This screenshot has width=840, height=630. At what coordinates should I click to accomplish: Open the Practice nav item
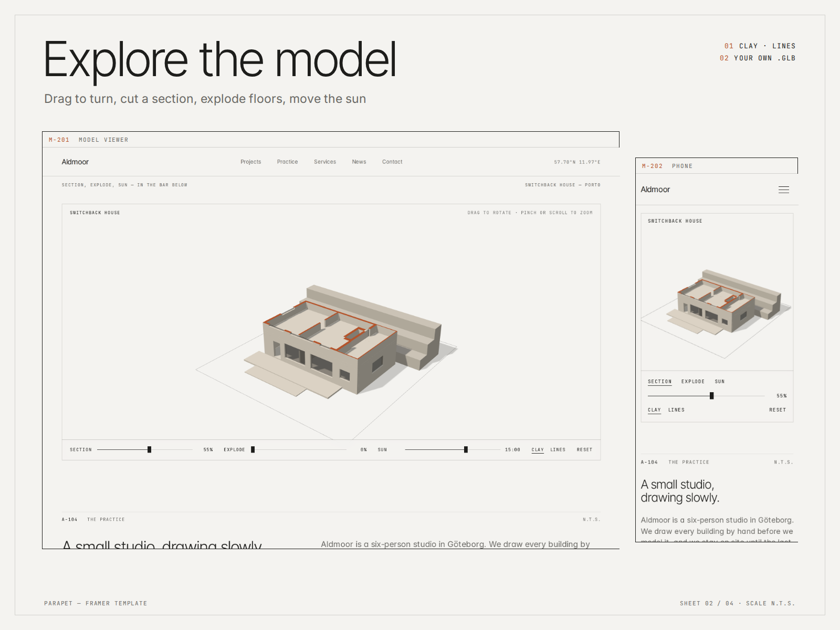click(x=287, y=162)
